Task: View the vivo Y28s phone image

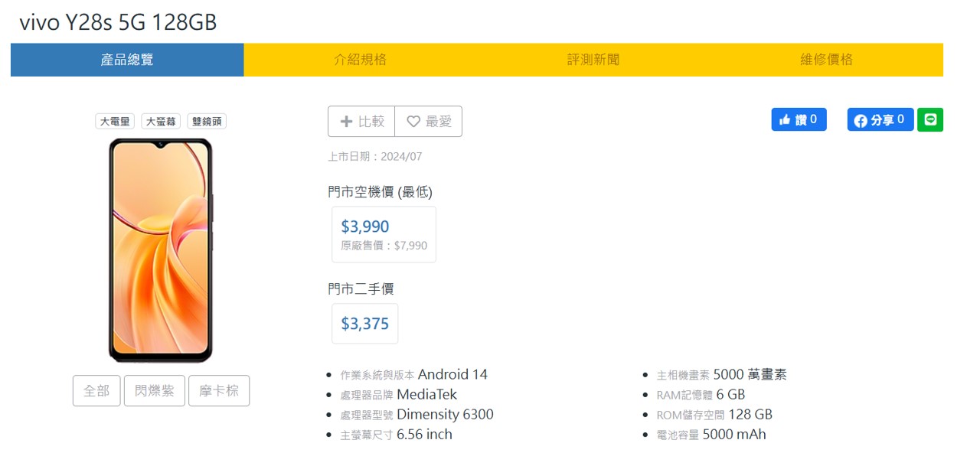Action: tap(161, 250)
